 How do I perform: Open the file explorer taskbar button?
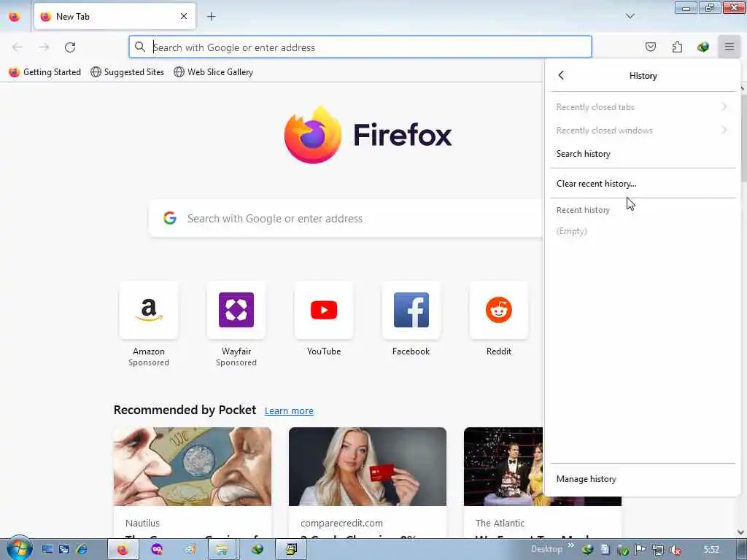point(223,550)
